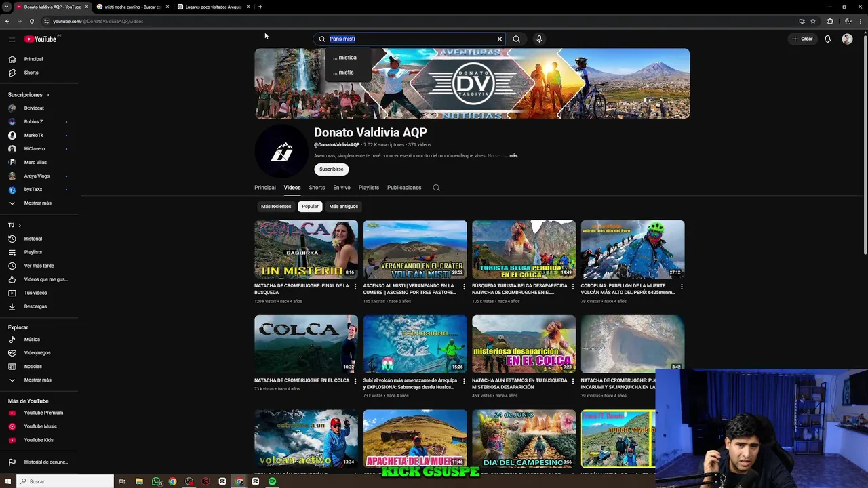The width and height of the screenshot is (868, 488).
Task: Expand the Tú section chevron
Action: pos(20,225)
